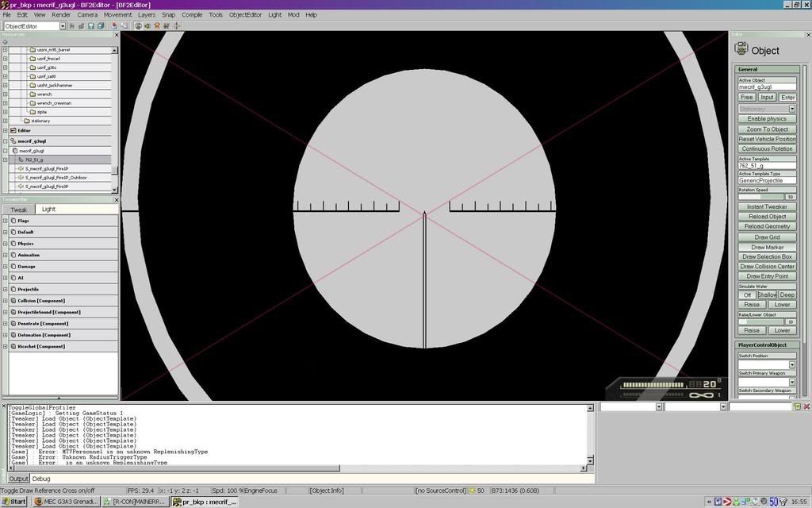Toggle the Draw Grid option

click(767, 237)
